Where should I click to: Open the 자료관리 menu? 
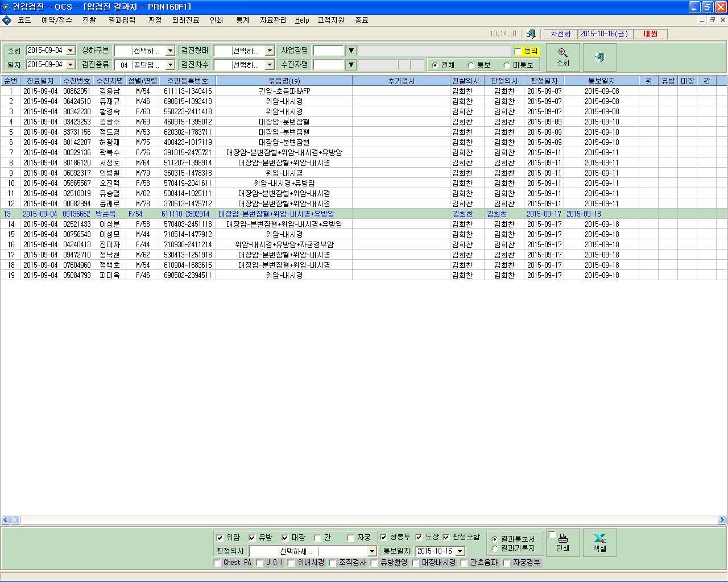click(x=274, y=20)
